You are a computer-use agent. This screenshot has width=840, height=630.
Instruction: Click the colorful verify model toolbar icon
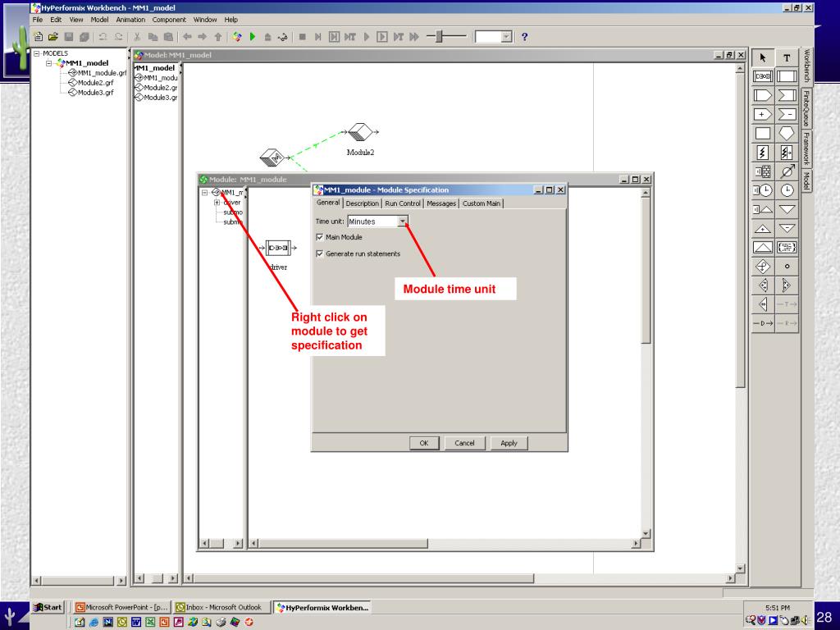coord(237,36)
